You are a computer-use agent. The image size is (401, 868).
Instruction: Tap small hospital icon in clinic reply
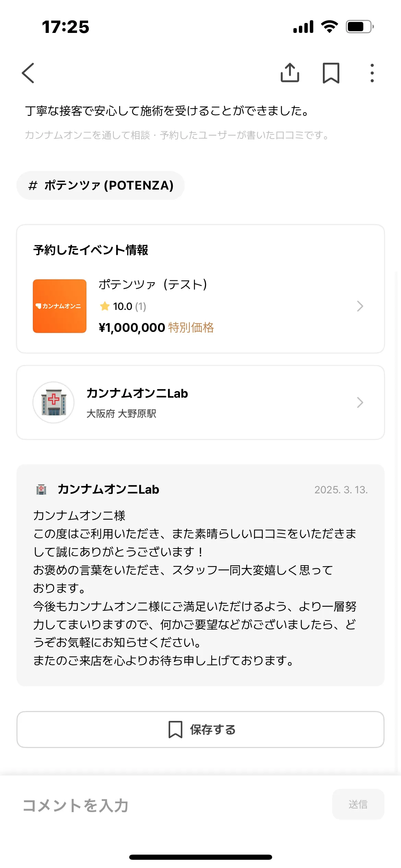pyautogui.click(x=41, y=489)
